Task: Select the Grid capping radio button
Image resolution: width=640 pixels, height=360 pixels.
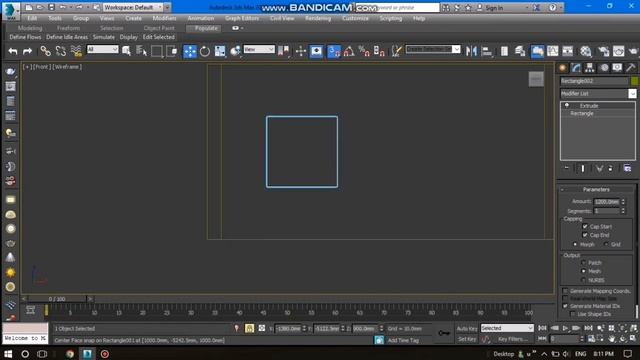Action: [606, 244]
